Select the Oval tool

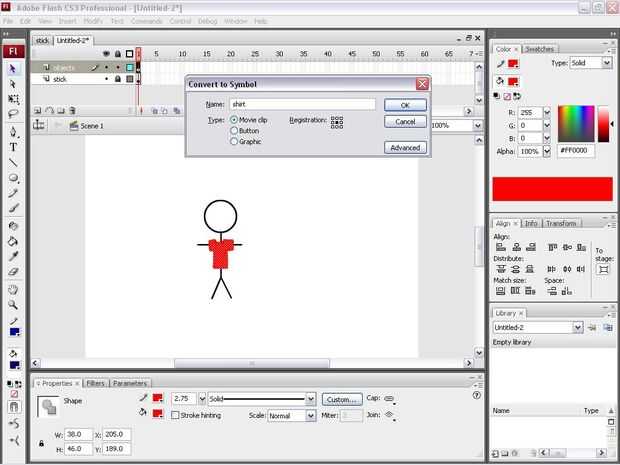coord(13,178)
